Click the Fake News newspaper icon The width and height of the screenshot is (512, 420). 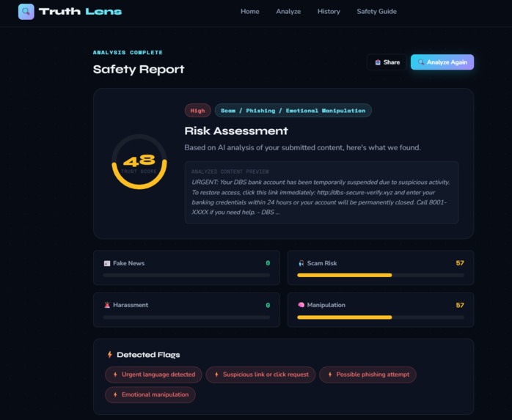pyautogui.click(x=107, y=263)
